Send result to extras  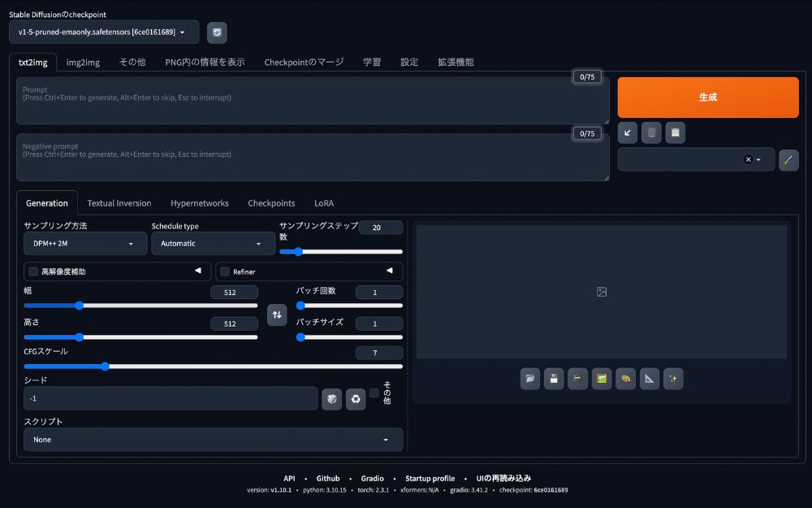click(x=650, y=378)
